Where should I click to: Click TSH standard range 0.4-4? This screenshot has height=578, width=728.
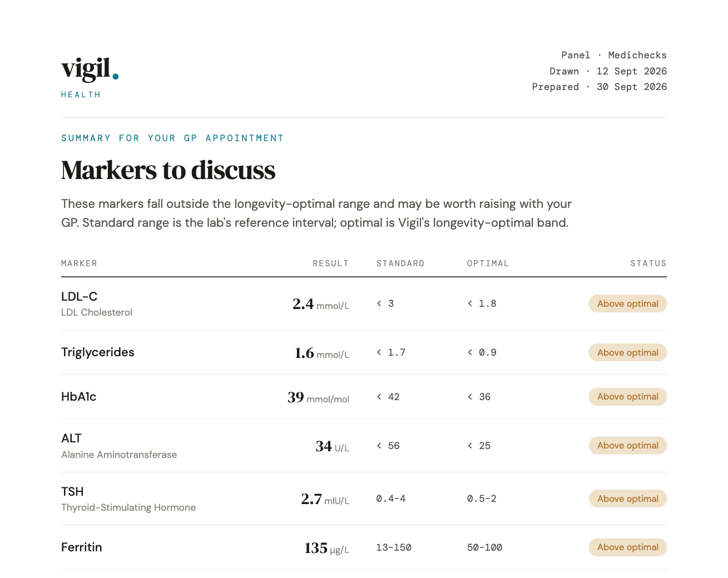click(391, 499)
